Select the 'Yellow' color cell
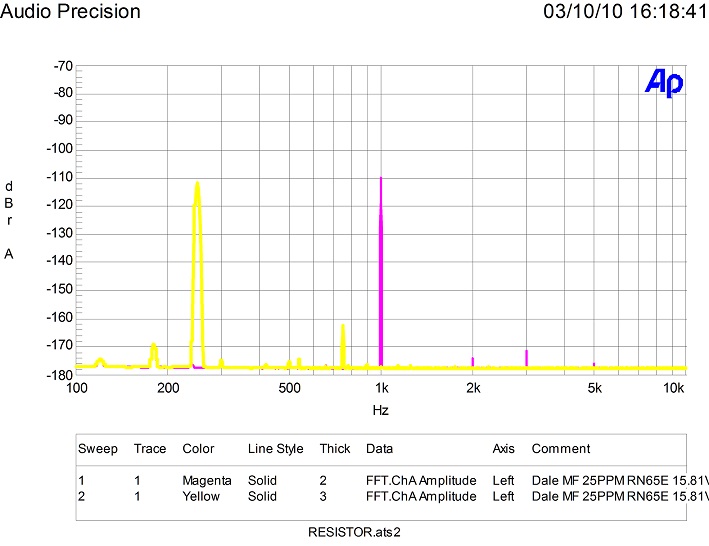Viewport: 709px width, 546px height. point(201,496)
